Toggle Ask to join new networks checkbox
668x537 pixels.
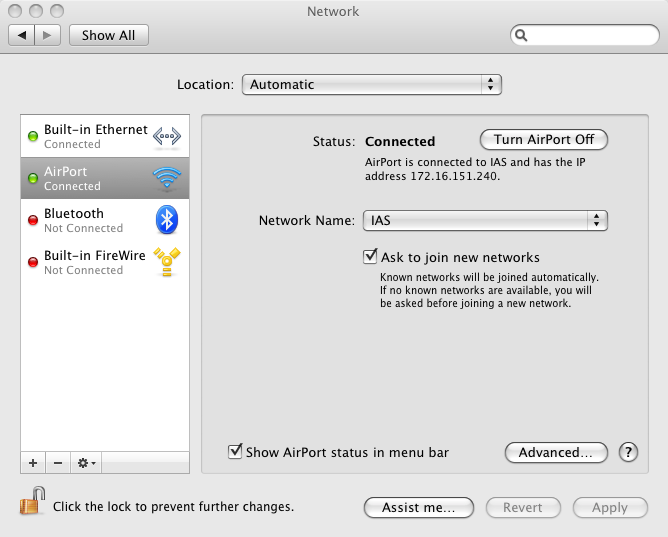coord(370,257)
